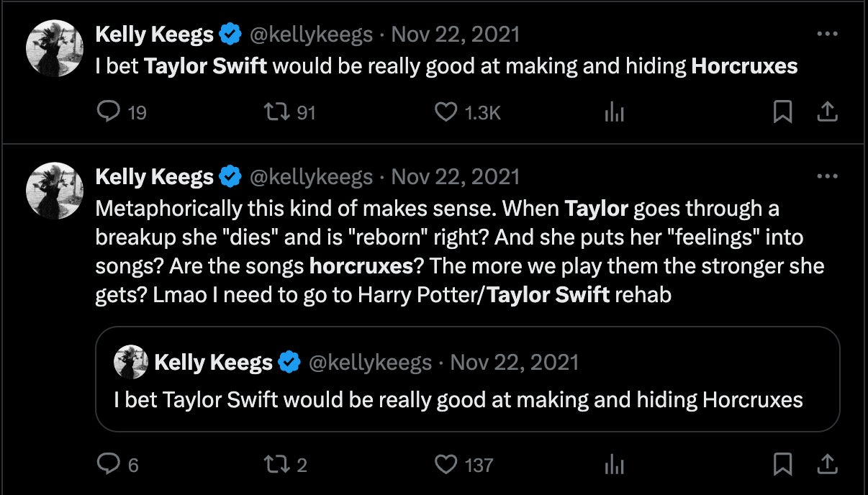This screenshot has width=868, height=495.
Task: Click the small avatar in quoted tweet
Action: tap(131, 362)
